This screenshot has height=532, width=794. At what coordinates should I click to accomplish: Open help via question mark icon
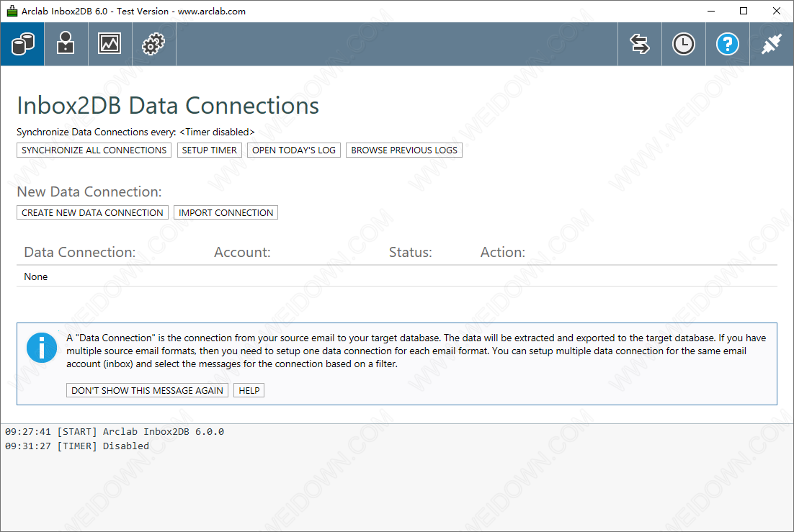727,44
